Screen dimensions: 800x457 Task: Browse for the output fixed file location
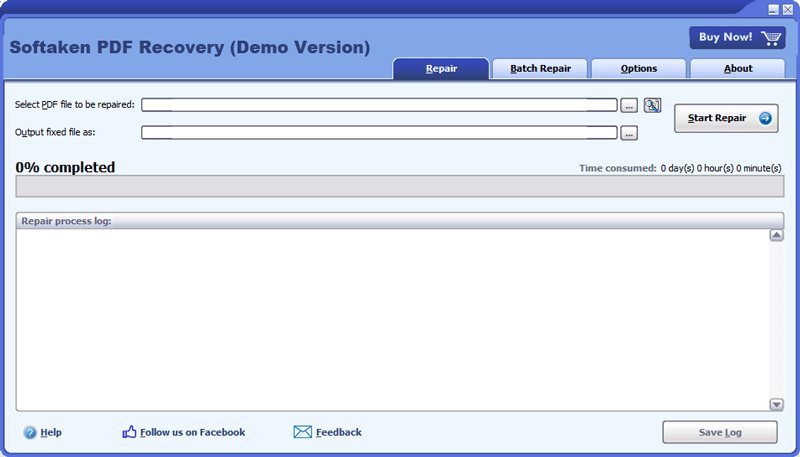pos(629,133)
